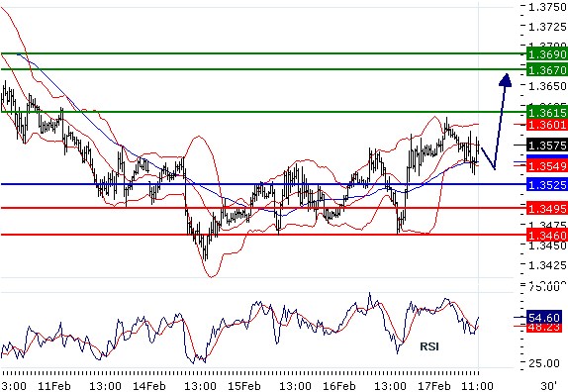Click the 30' timeframe label
Viewport: 568px width, 392px height.
point(548,386)
